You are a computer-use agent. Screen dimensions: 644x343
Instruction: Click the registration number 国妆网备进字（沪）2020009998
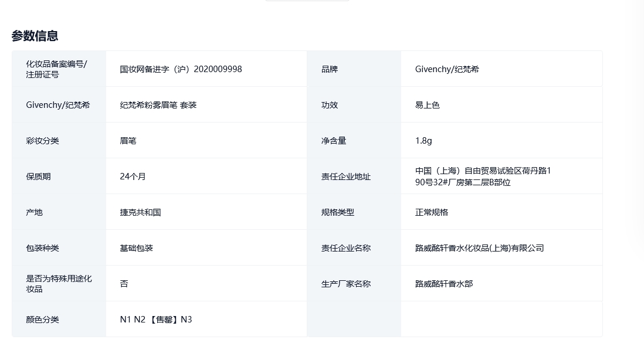click(181, 69)
